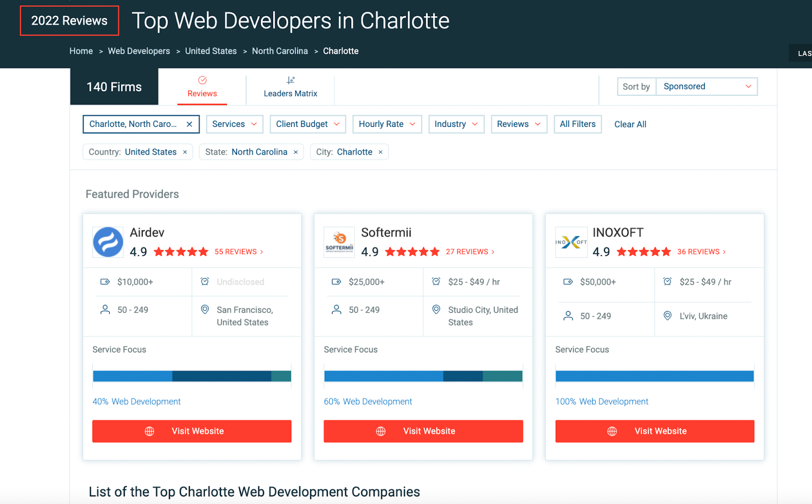812x504 pixels.
Task: Click INOXOFT's 100% Web Development text
Action: (x=602, y=401)
